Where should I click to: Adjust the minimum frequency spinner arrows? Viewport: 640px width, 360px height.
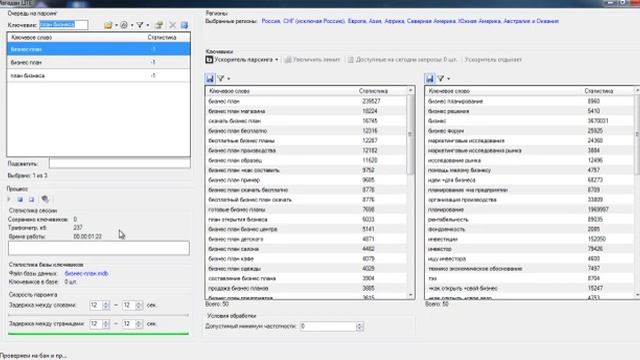click(360, 326)
